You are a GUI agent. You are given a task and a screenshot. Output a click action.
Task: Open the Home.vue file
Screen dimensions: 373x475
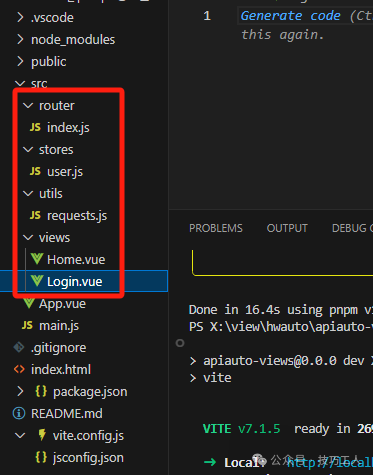tap(76, 259)
